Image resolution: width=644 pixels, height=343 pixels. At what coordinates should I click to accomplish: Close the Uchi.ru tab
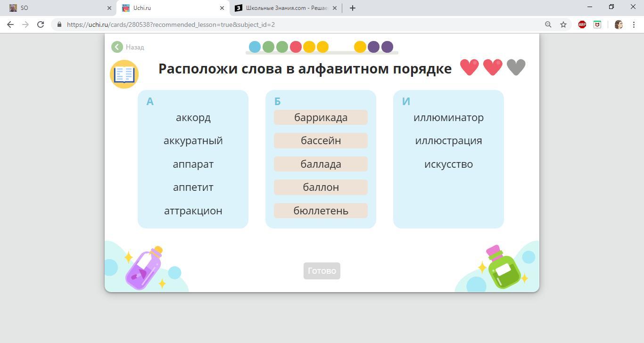(222, 8)
